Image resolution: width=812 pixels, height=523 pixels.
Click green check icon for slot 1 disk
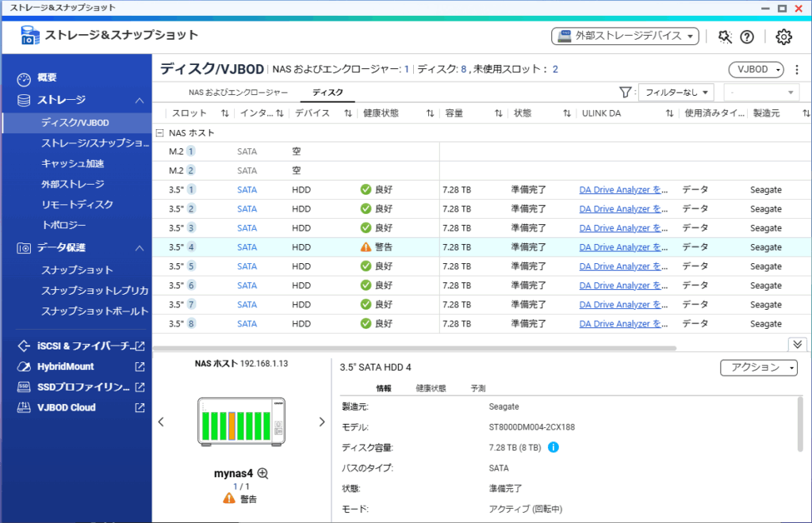tap(366, 190)
